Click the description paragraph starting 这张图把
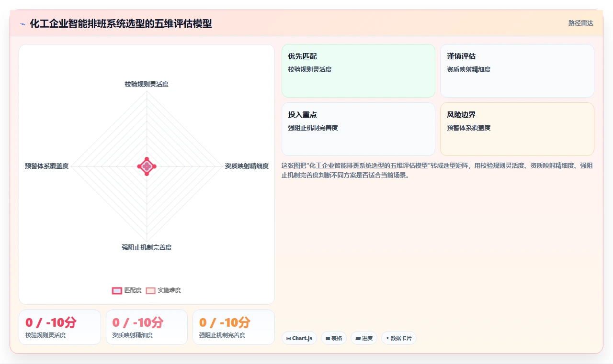Screen dimensions: 613x364 tap(437, 170)
